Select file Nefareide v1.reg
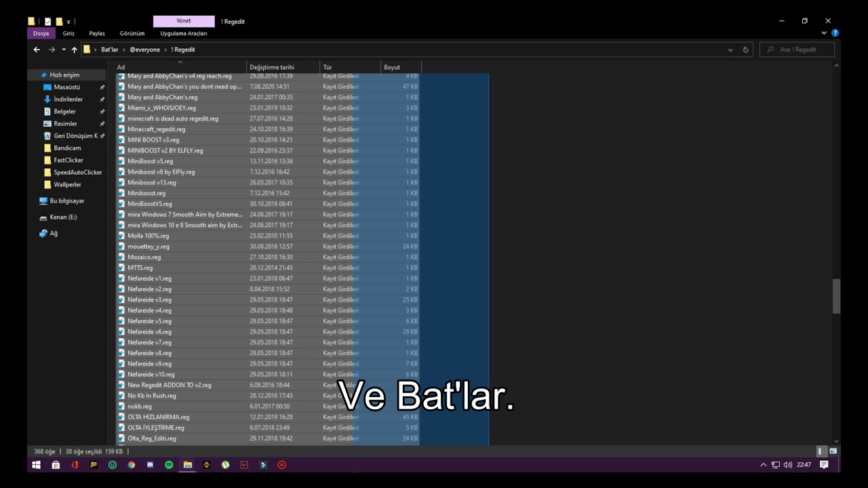This screenshot has height=488, width=868. (149, 279)
